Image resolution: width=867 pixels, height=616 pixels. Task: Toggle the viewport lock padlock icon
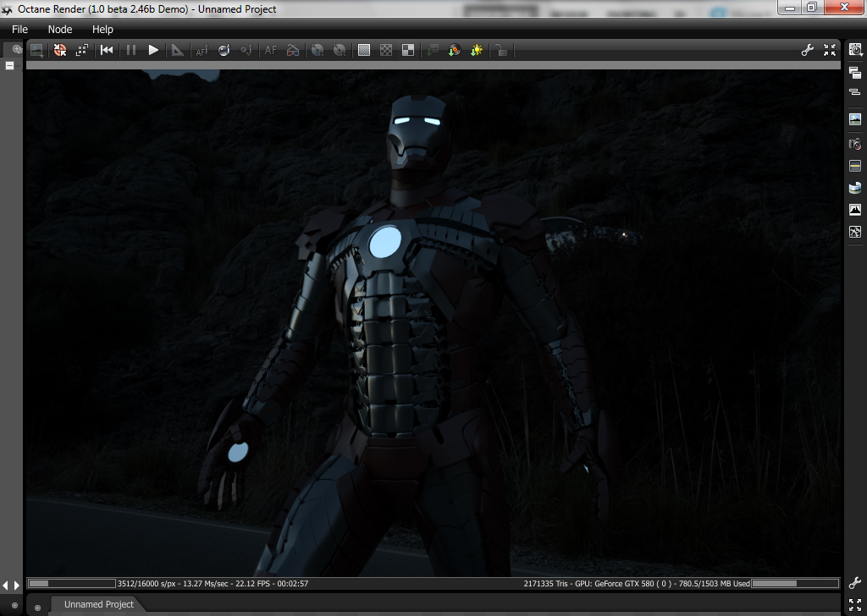pyautogui.click(x=501, y=50)
